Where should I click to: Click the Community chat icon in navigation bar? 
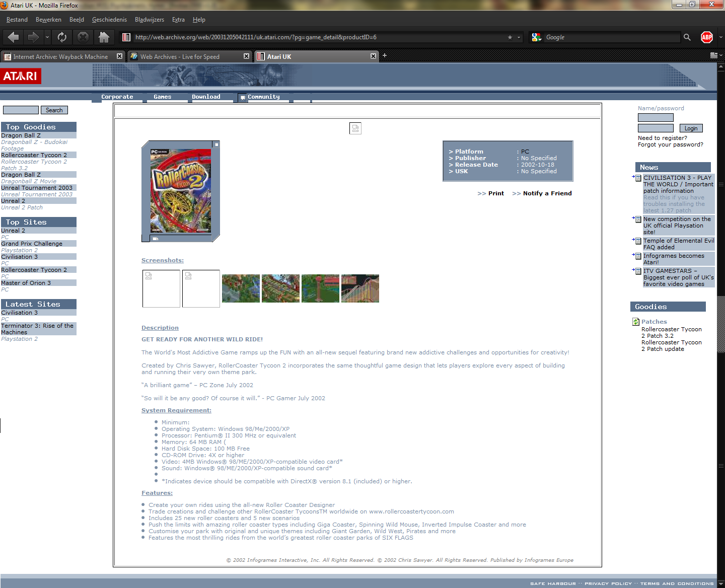pos(243,97)
